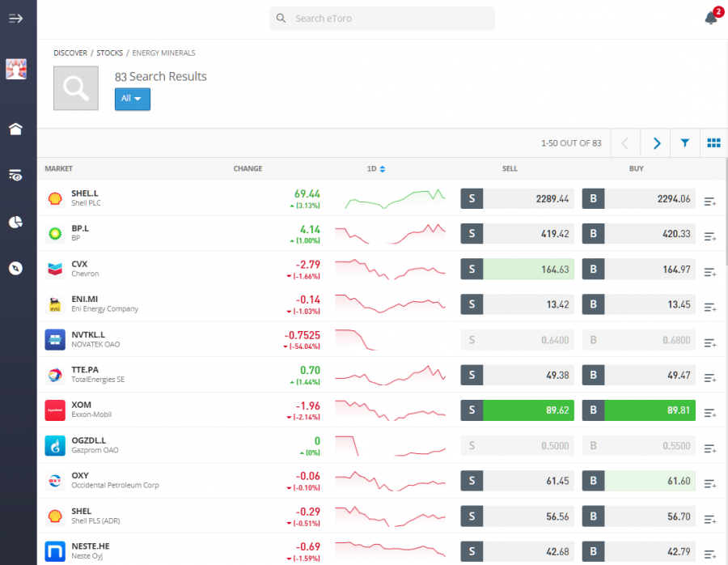Open the Discover compass icon

click(16, 268)
